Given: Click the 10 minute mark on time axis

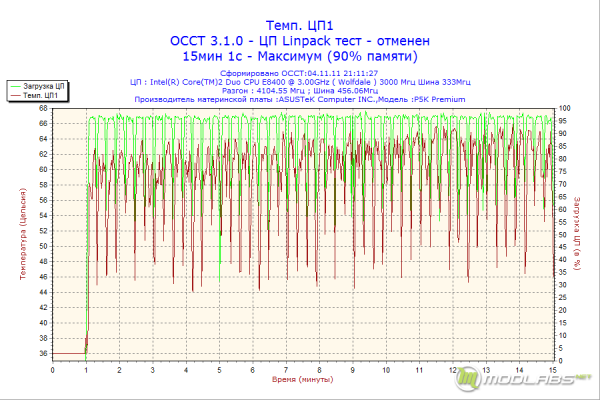Looking at the screenshot, I should (386, 370).
